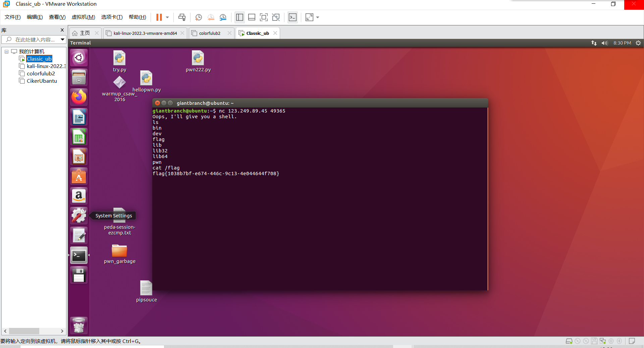
Task: Open the Files manager launcher icon
Action: [79, 77]
